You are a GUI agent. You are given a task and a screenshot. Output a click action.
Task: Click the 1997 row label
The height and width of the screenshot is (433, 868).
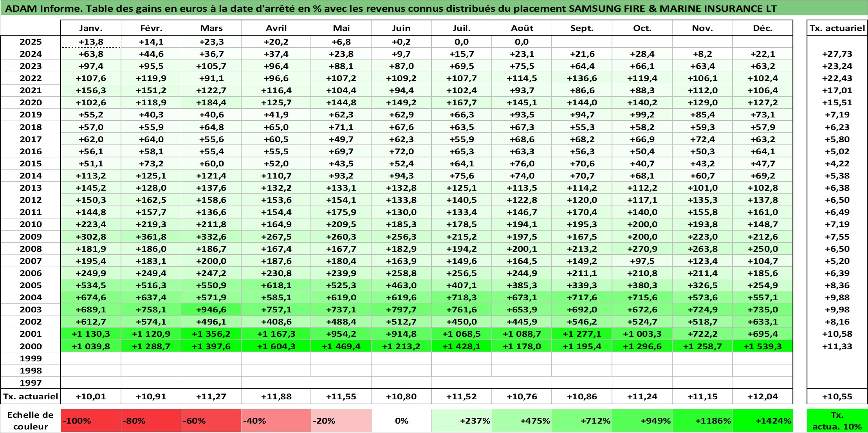point(31,382)
